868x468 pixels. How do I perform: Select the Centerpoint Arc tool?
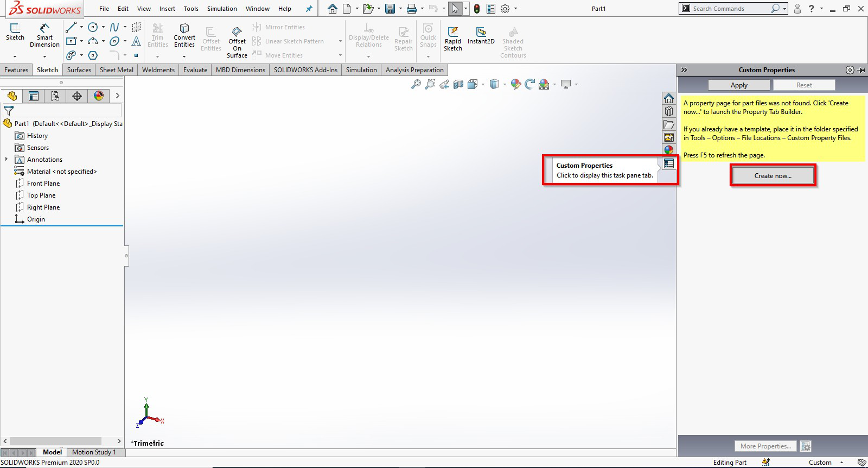pyautogui.click(x=93, y=41)
